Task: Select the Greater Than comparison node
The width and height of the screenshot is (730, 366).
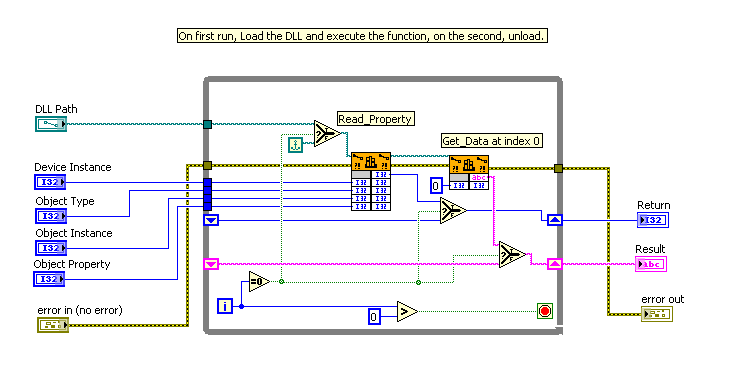Action: (x=407, y=311)
